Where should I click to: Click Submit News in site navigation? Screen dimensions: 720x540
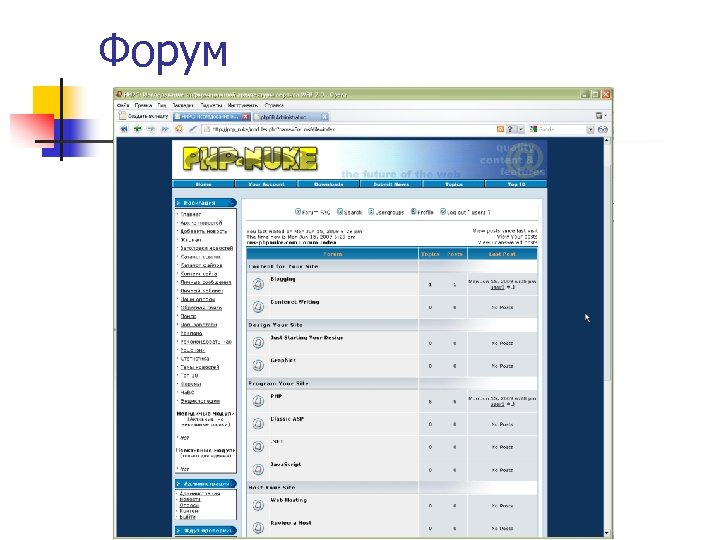(x=391, y=184)
